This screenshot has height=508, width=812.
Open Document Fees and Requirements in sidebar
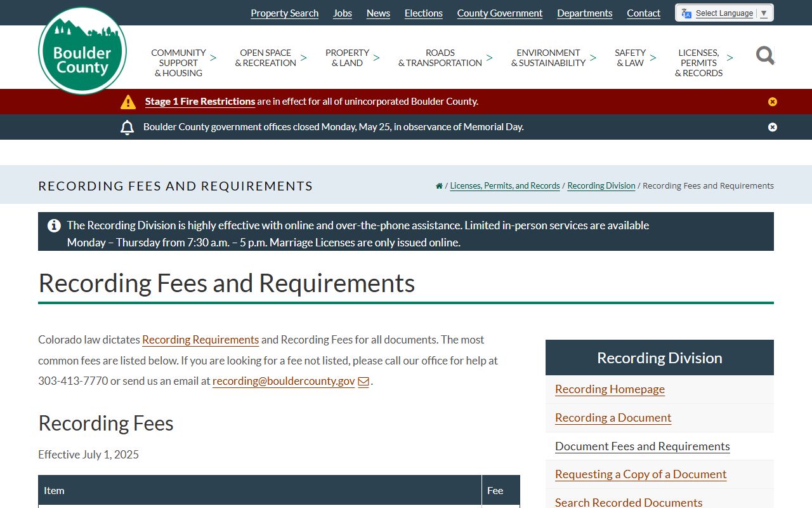[x=643, y=446]
